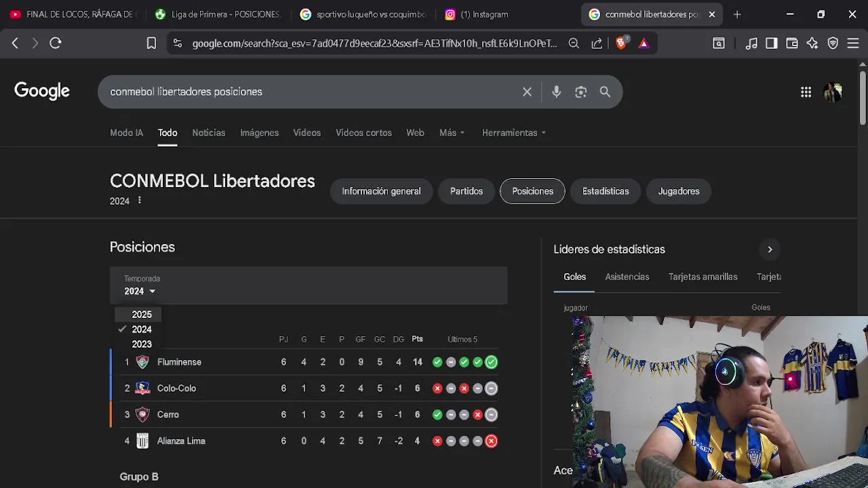Viewport: 868px width, 488px height.
Task: Open Alianza Lima team row
Action: click(x=309, y=441)
